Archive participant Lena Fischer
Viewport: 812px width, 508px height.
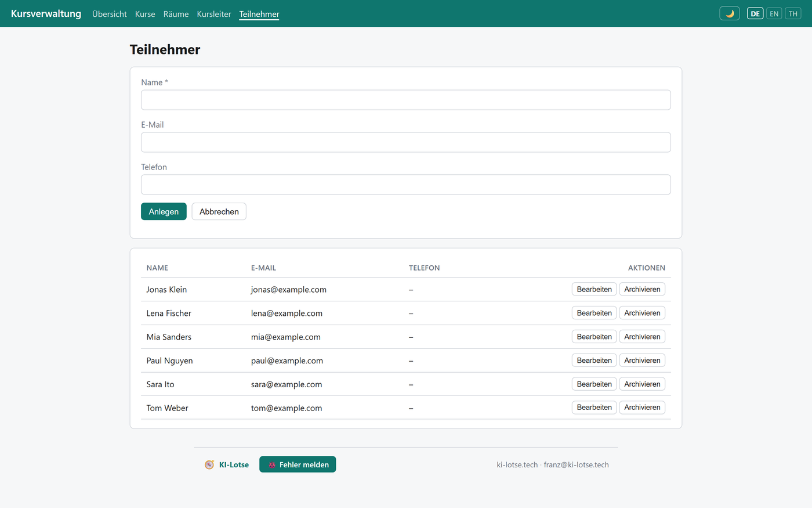point(642,313)
